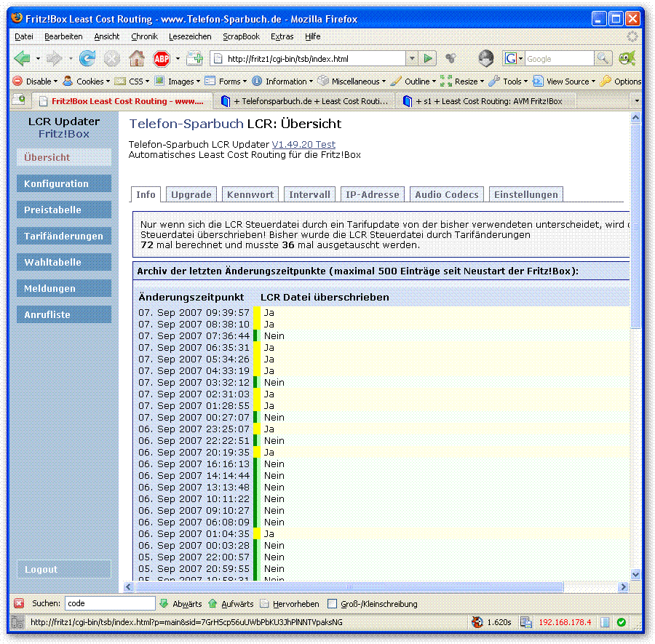The image size is (655, 644).
Task: Click the network icon beside the IP address
Action: pos(525,622)
